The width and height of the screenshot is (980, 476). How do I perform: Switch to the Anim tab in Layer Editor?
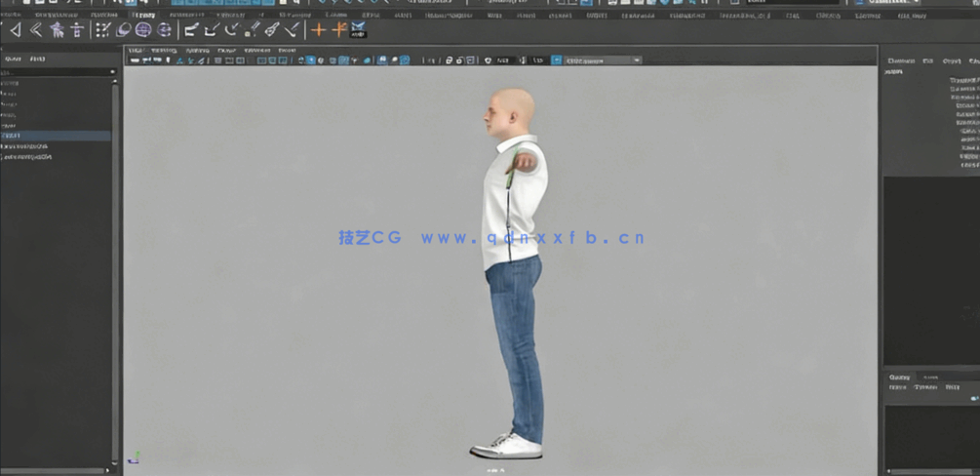(x=930, y=377)
